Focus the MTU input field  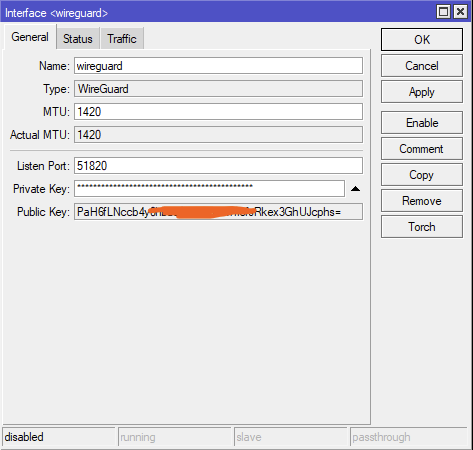218,112
